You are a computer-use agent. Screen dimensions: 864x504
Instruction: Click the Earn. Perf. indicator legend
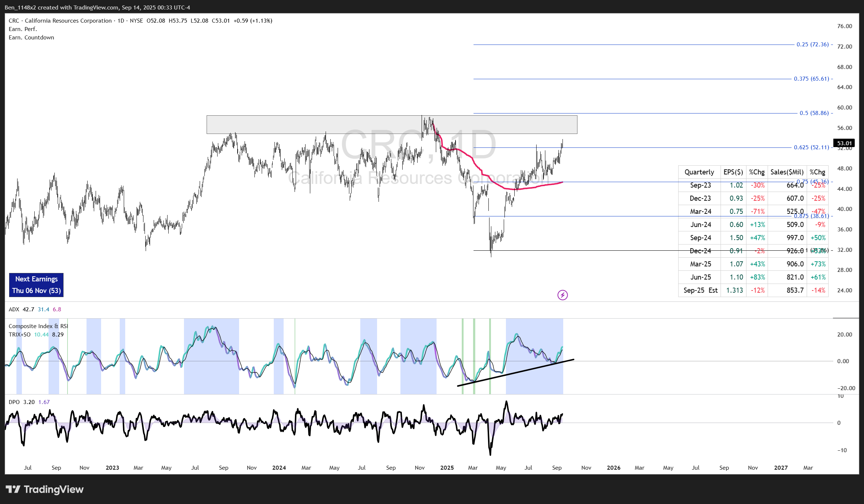tap(23, 29)
